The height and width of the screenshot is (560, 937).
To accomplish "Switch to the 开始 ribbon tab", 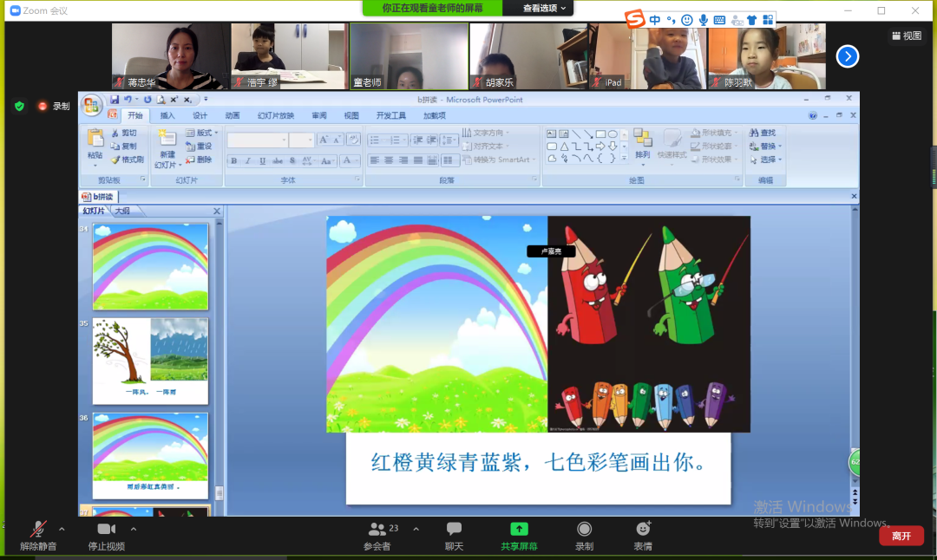I will tap(135, 116).
